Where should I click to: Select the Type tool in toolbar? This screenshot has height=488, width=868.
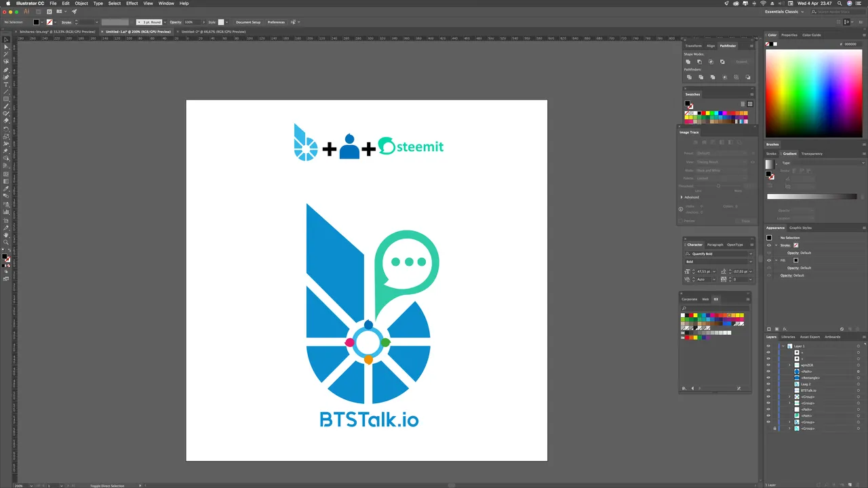click(6, 85)
